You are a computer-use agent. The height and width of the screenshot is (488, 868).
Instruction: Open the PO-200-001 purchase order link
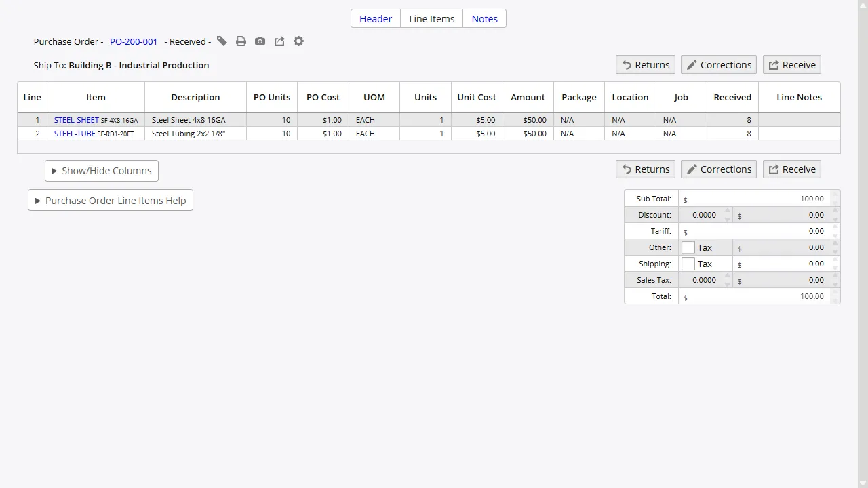134,41
